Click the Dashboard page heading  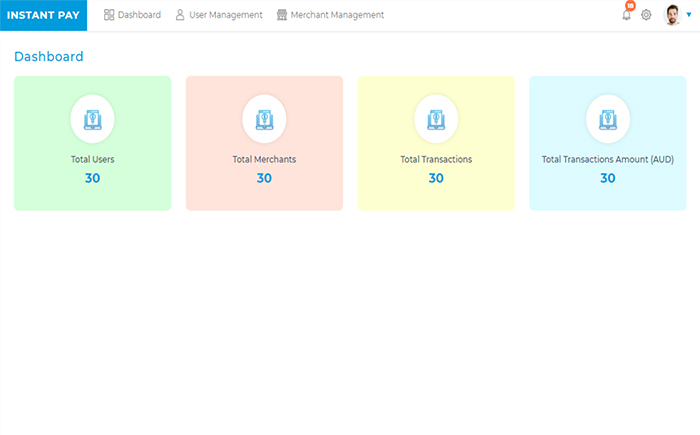point(49,57)
